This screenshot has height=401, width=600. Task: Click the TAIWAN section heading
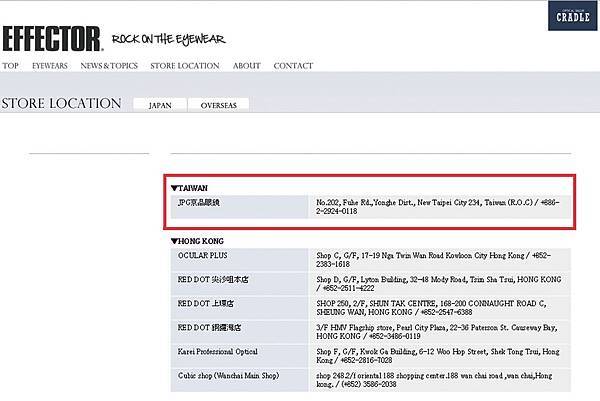click(x=189, y=188)
